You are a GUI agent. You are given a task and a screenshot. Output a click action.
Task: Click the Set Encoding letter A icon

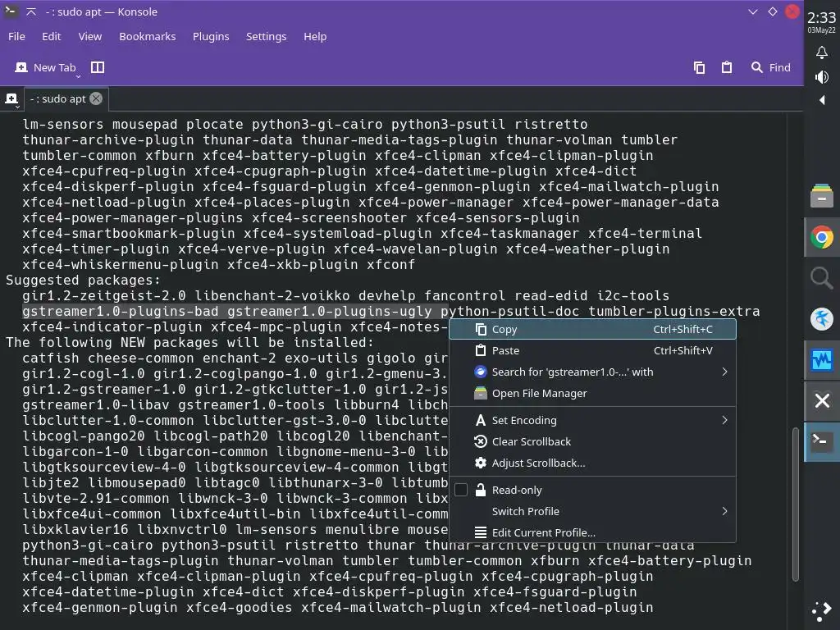pos(481,421)
